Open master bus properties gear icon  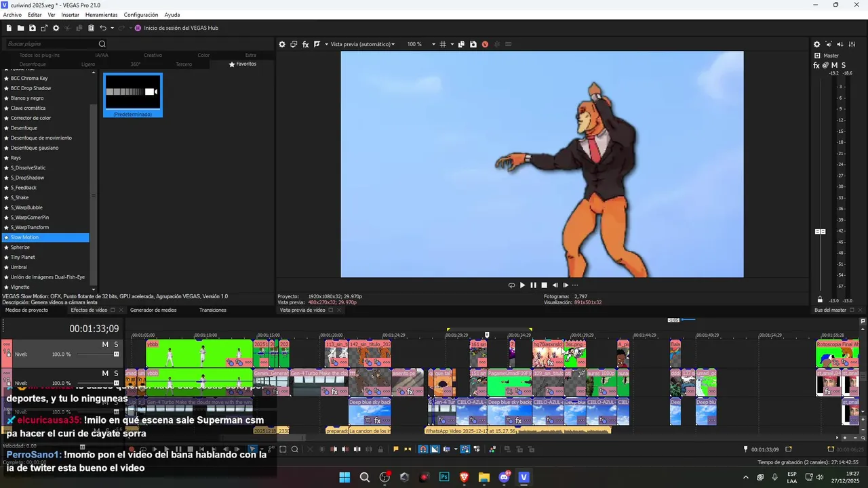(817, 44)
